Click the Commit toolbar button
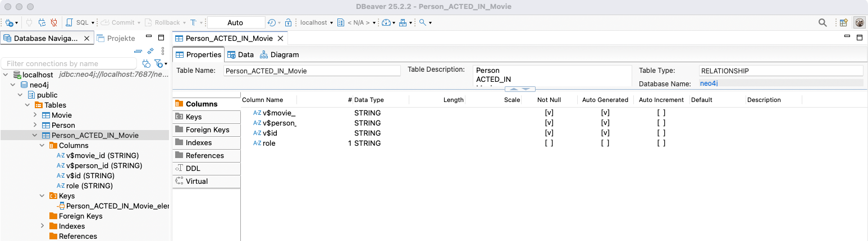The width and height of the screenshot is (868, 241). [117, 23]
